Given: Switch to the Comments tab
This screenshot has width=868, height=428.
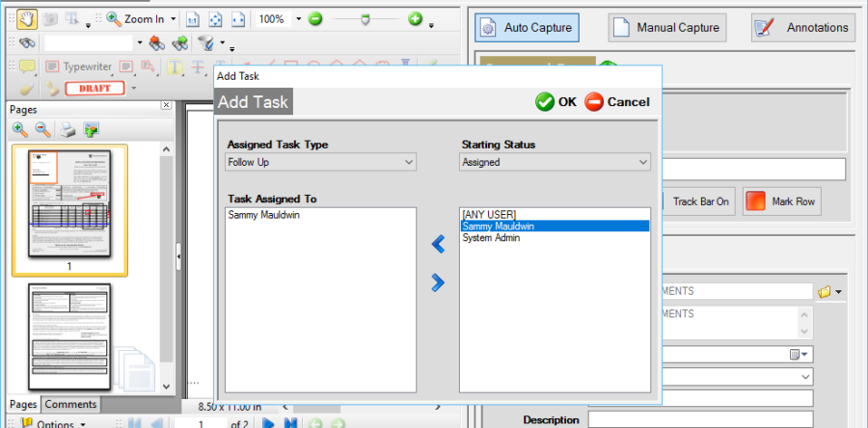Looking at the screenshot, I should (70, 405).
